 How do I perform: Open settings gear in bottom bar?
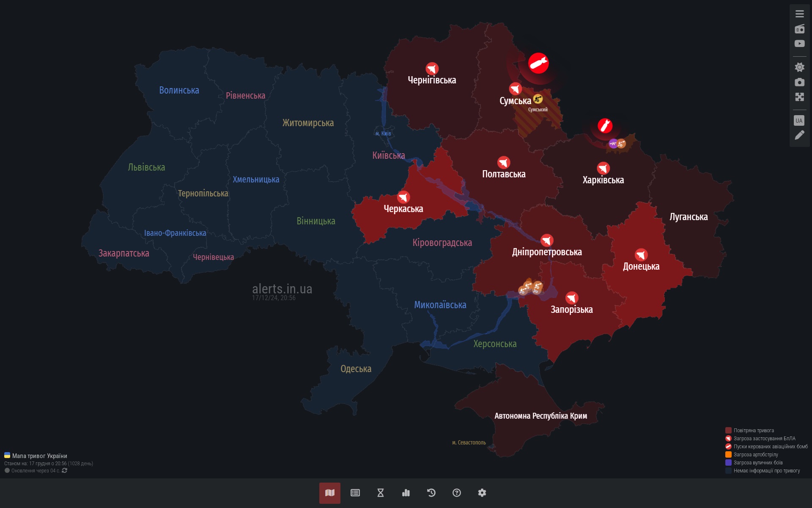(x=482, y=493)
